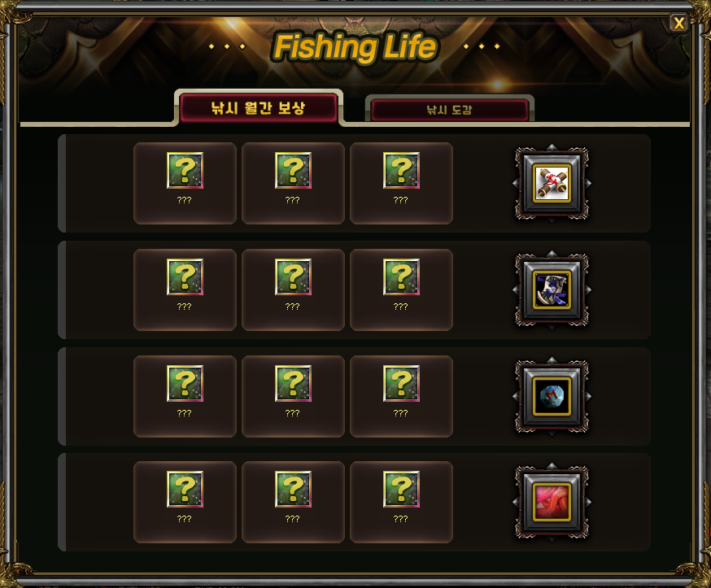The image size is (711, 588).
Task: Select the pink worm bait reward icon
Action: [x=552, y=503]
